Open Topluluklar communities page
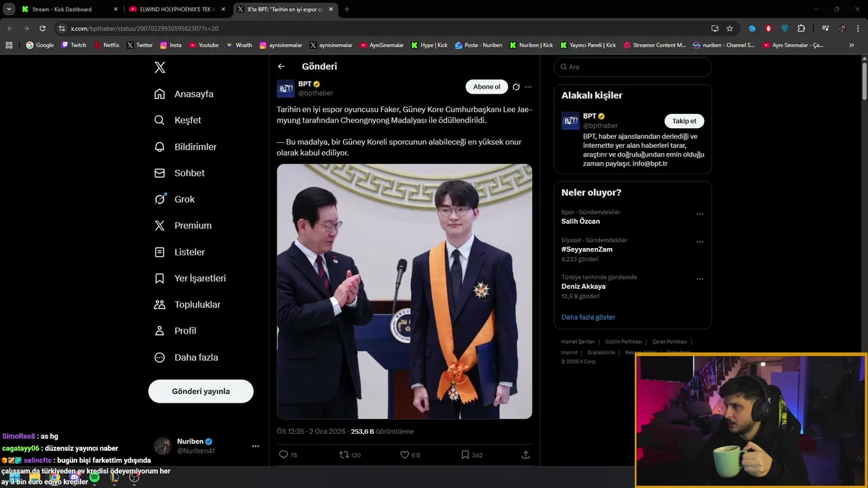 (187, 304)
